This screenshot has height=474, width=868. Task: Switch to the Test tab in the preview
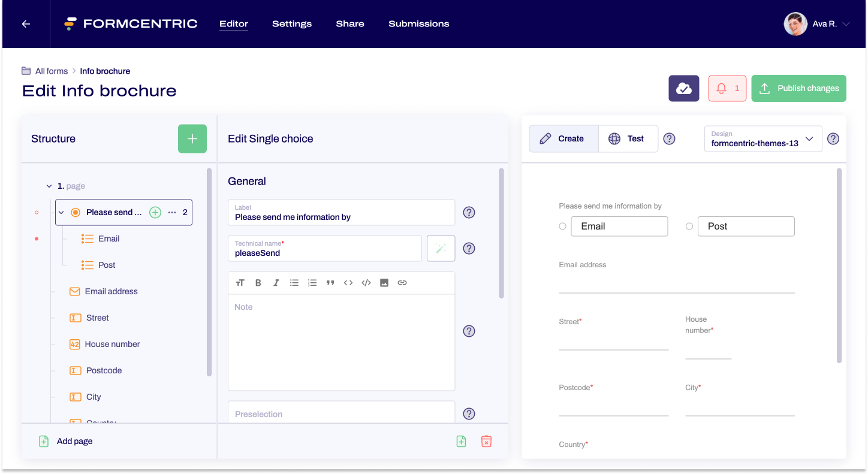pos(628,138)
